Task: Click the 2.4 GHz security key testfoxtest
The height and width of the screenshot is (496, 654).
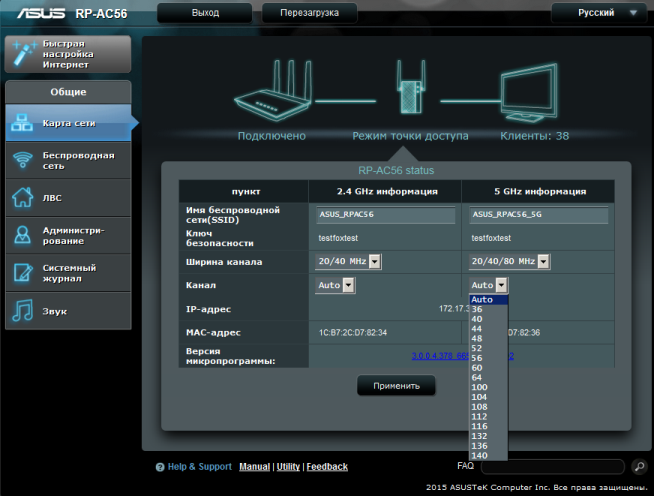Action: pos(338,238)
